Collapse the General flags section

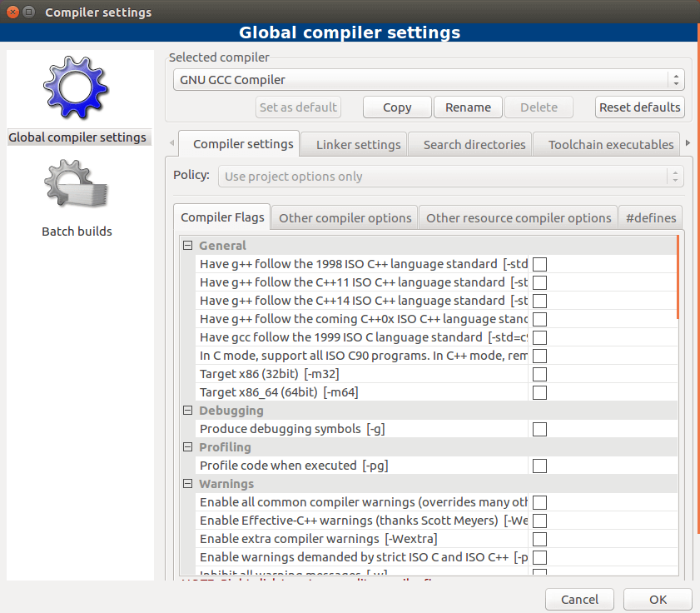pos(188,246)
